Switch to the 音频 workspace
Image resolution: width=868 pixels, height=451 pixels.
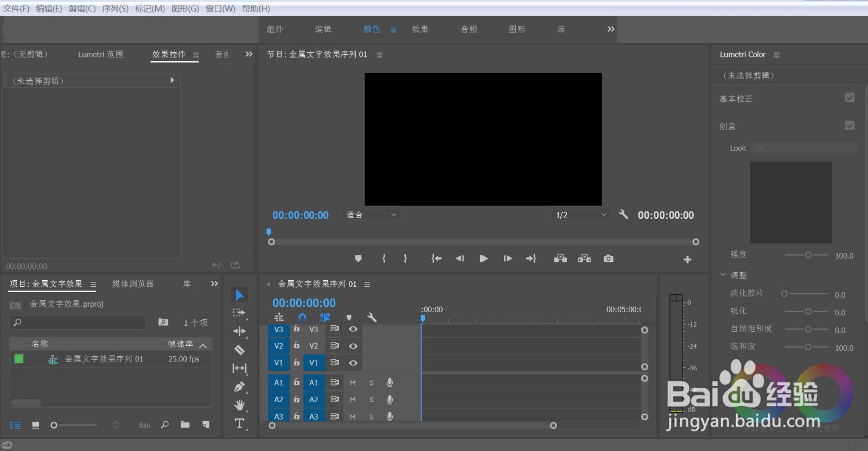point(469,29)
